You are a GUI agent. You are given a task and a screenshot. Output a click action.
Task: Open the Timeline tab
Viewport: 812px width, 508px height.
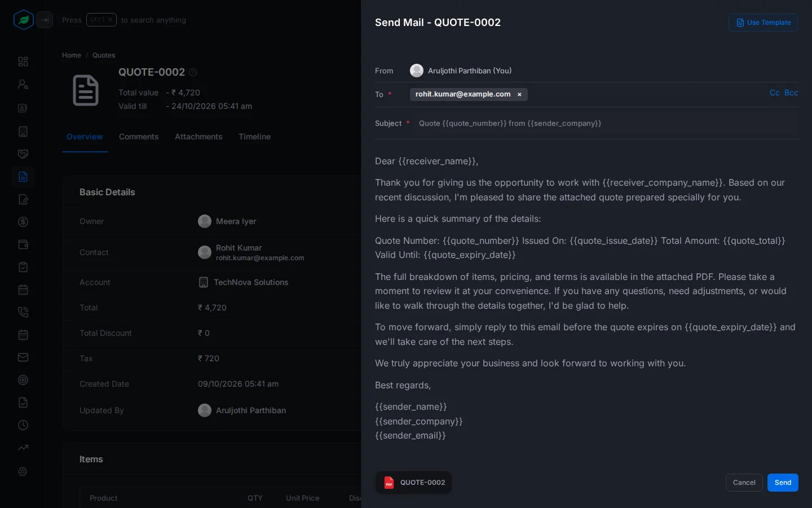coord(254,137)
